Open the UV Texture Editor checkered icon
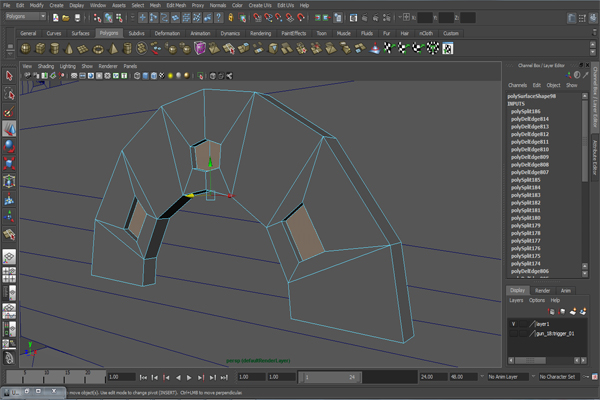 [448, 49]
